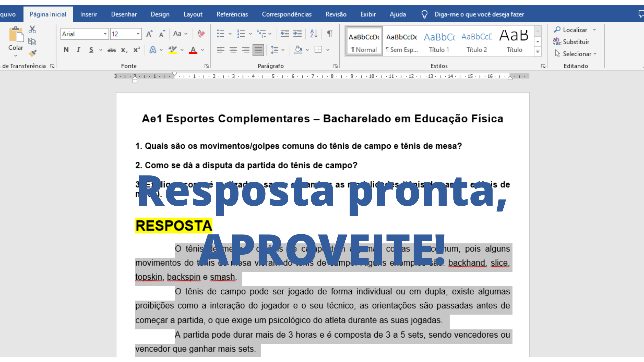This screenshot has height=362, width=644.
Task: Center align the text
Action: click(x=233, y=50)
